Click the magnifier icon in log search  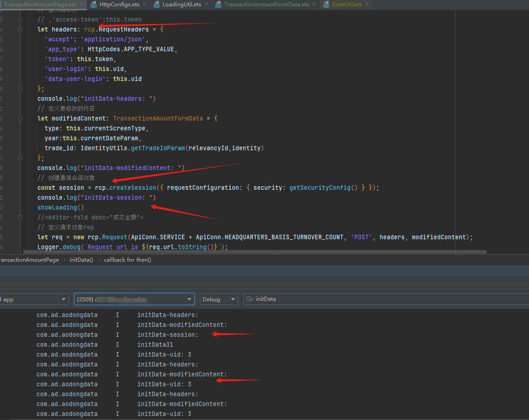coord(249,299)
